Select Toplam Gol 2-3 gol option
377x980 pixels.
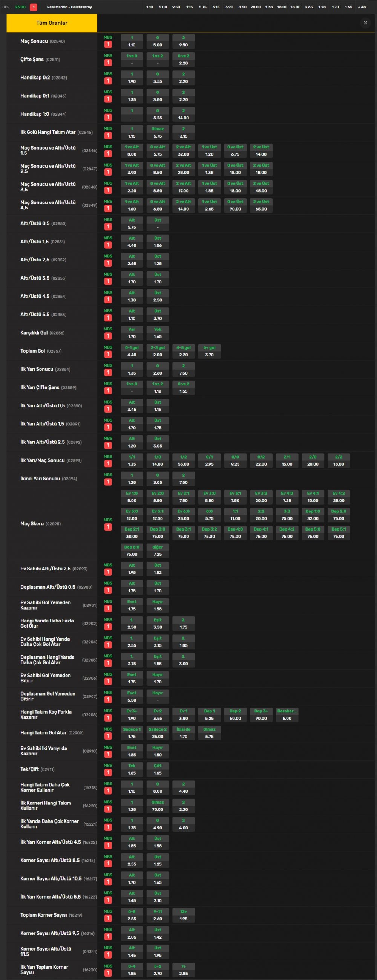pos(158,351)
